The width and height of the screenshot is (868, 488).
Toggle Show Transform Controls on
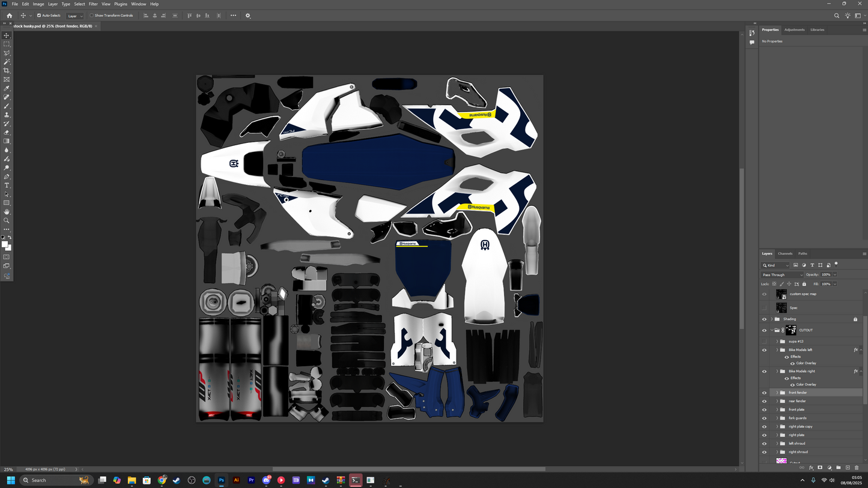(92, 15)
